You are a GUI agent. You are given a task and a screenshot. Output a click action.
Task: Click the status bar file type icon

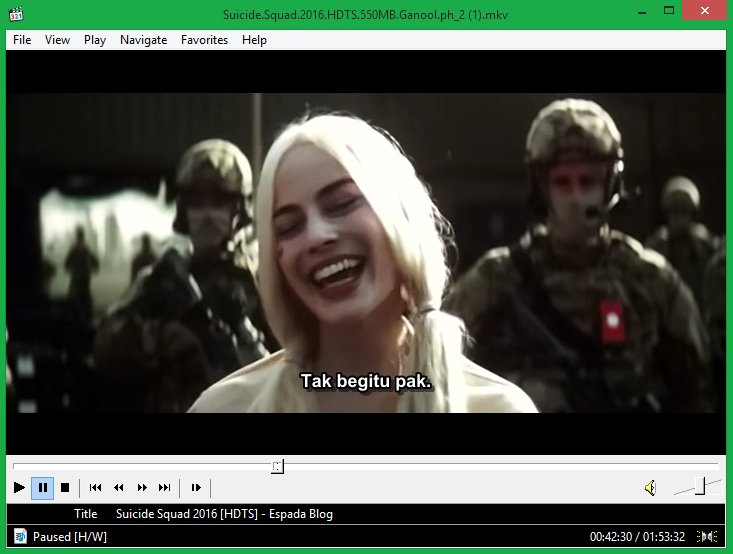[20, 536]
